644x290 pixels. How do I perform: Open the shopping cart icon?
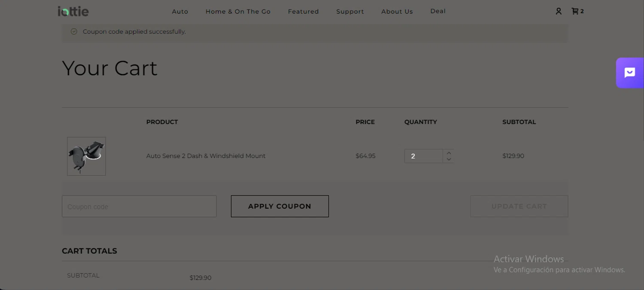(x=575, y=11)
